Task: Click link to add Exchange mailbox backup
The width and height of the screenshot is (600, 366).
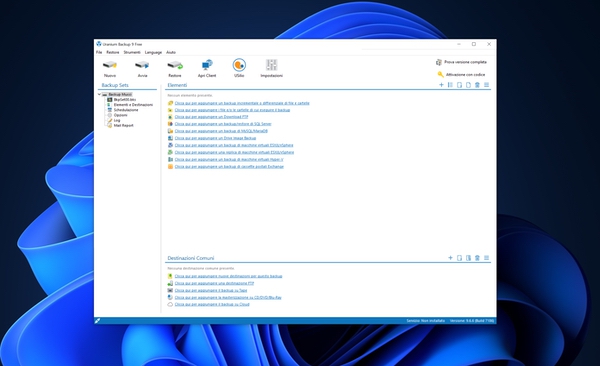Action: tap(229, 167)
